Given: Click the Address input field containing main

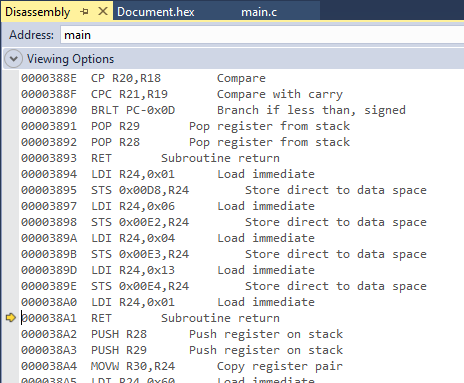Looking at the screenshot, I should pyautogui.click(x=262, y=35).
